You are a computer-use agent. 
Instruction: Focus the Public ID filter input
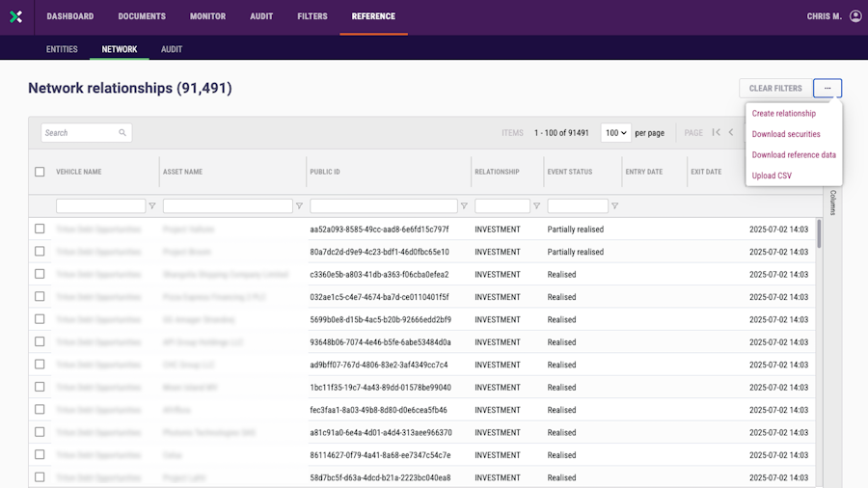click(384, 205)
